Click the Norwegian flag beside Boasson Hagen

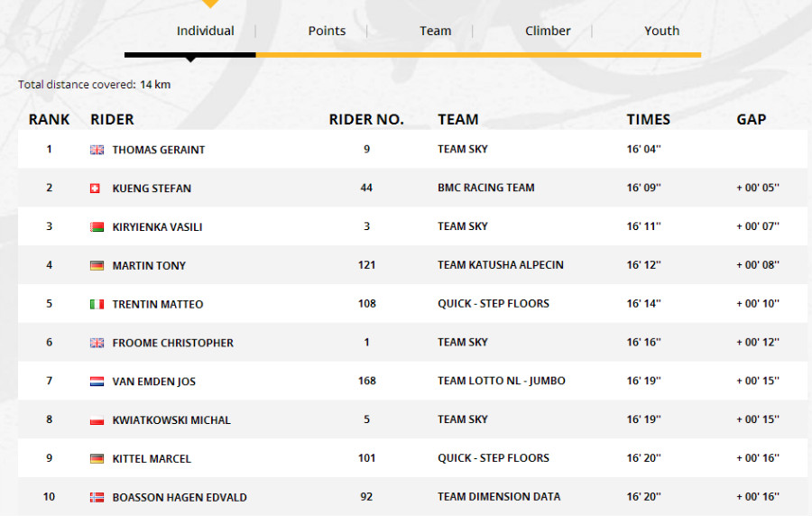pyautogui.click(x=97, y=497)
